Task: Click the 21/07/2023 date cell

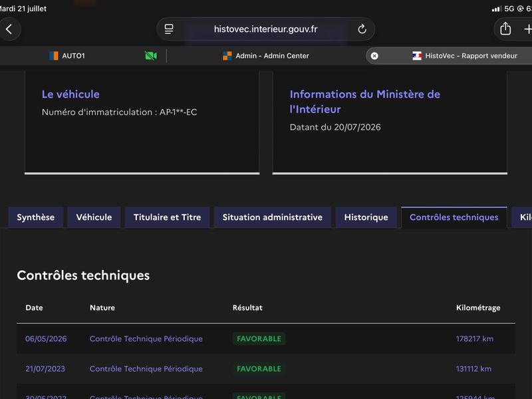Action: pos(45,369)
